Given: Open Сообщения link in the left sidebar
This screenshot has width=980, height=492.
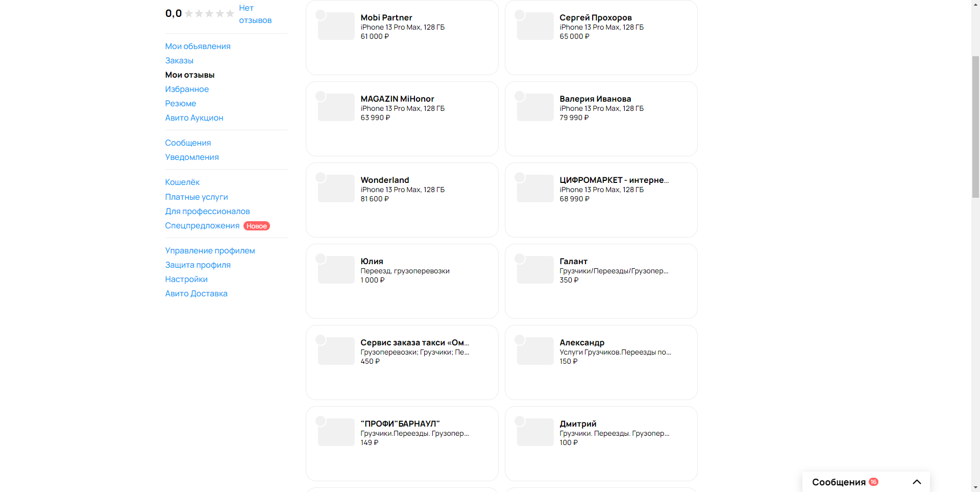Looking at the screenshot, I should point(188,143).
